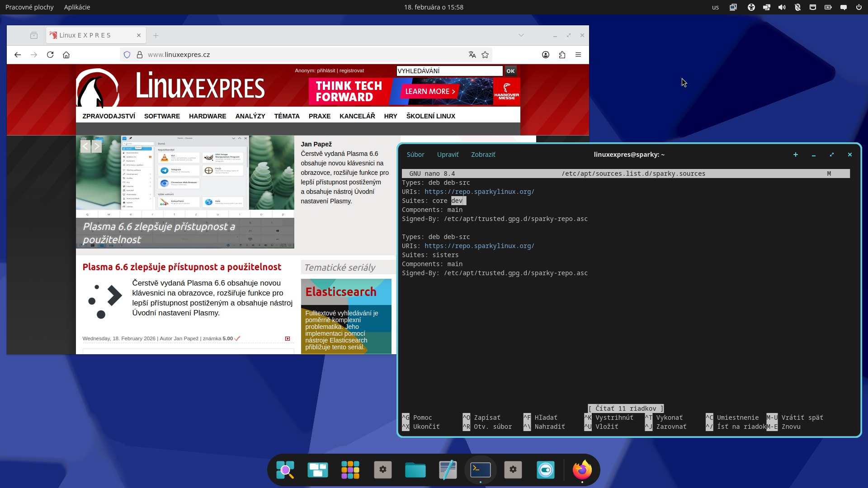The width and height of the screenshot is (868, 488).
Task: Click the Firefox home icon
Action: pyautogui.click(x=66, y=55)
